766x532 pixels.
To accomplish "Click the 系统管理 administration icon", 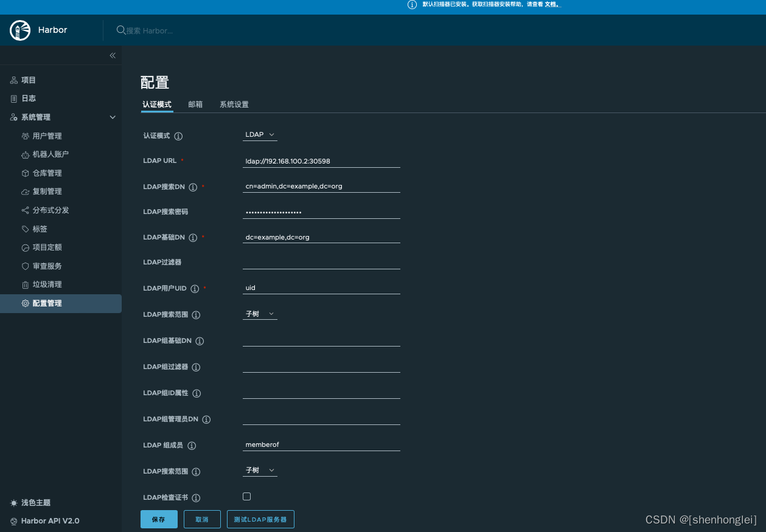I will pos(14,117).
